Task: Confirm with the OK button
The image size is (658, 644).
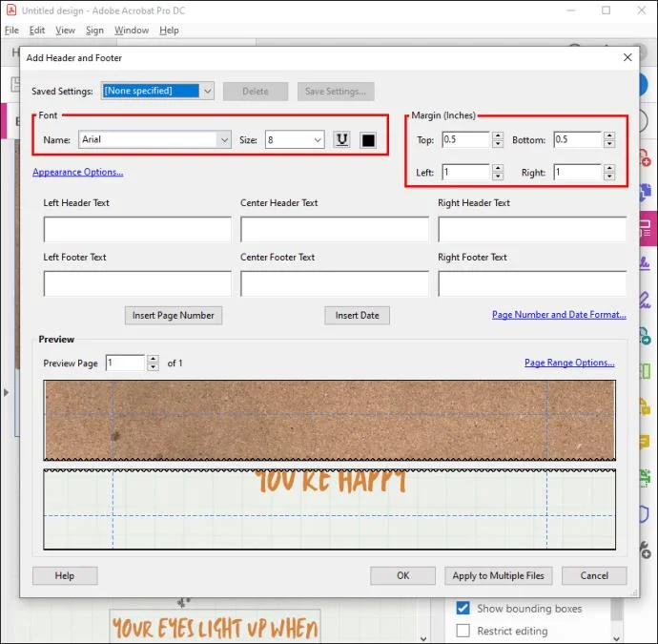Action: coord(402,575)
